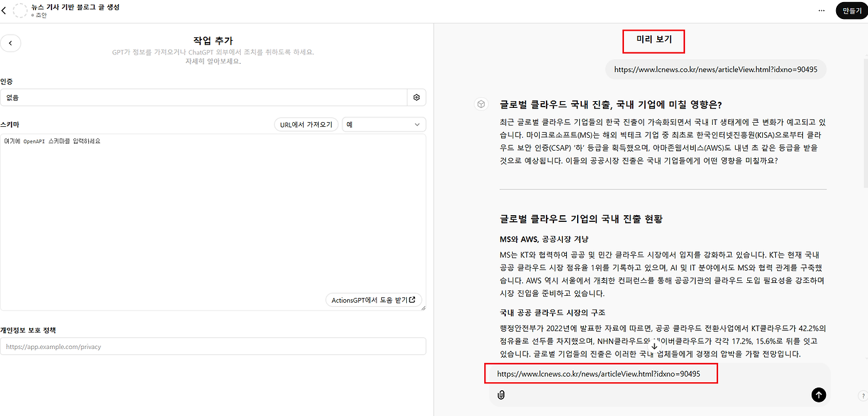The image size is (868, 416).
Task: Open the 예 schema format dropdown
Action: pyautogui.click(x=383, y=124)
